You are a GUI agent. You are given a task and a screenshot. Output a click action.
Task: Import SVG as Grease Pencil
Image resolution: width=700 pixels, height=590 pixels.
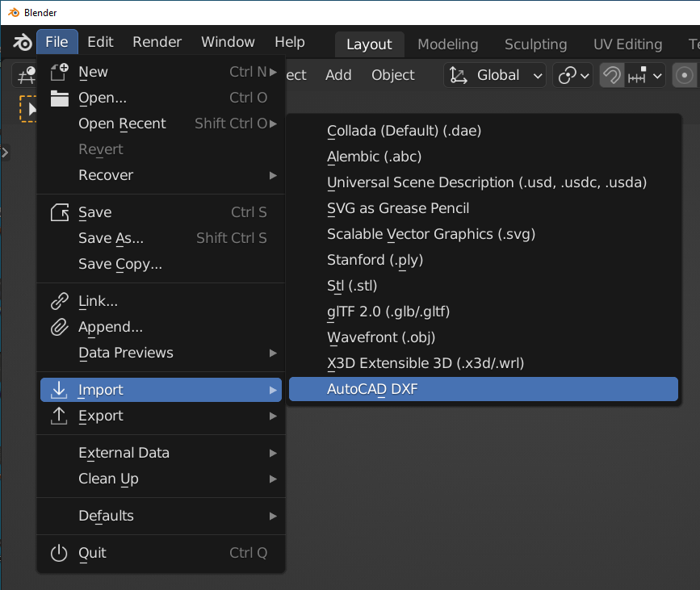(484, 208)
